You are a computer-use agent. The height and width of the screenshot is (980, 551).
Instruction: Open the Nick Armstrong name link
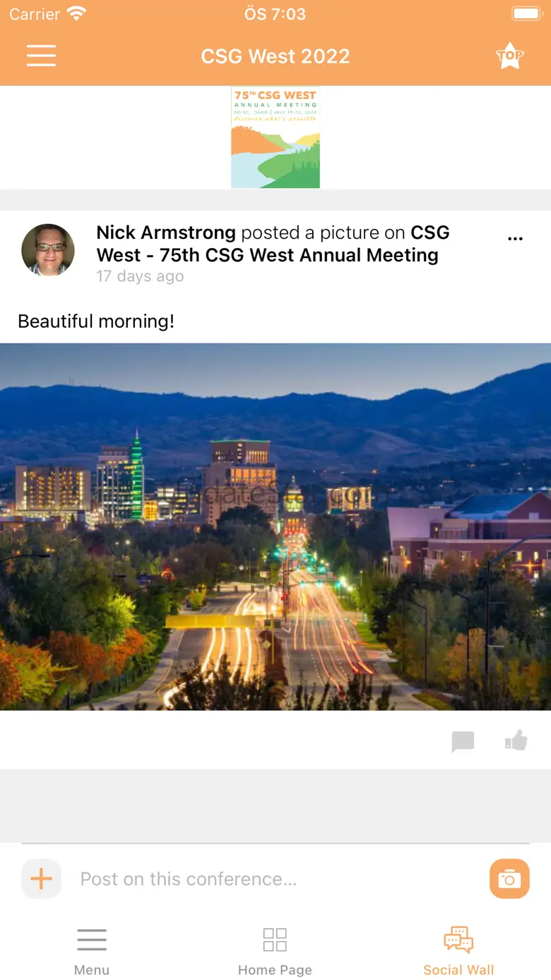click(166, 232)
